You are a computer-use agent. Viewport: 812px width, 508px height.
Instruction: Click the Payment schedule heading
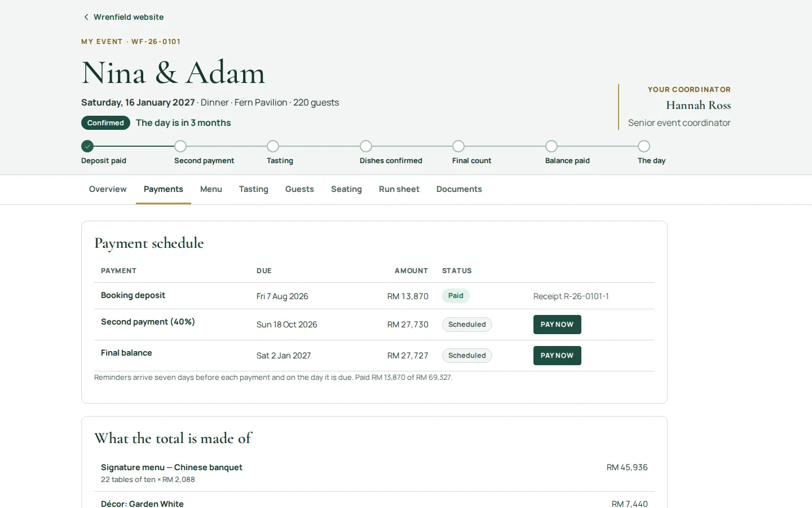(149, 243)
